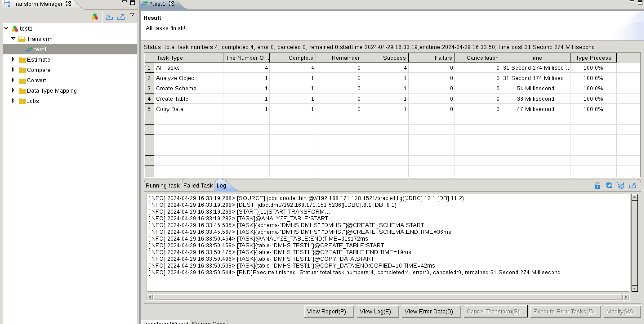This screenshot has width=644, height=324.
Task: Click the log vertical scrollbar down arrow
Action: point(634,288)
